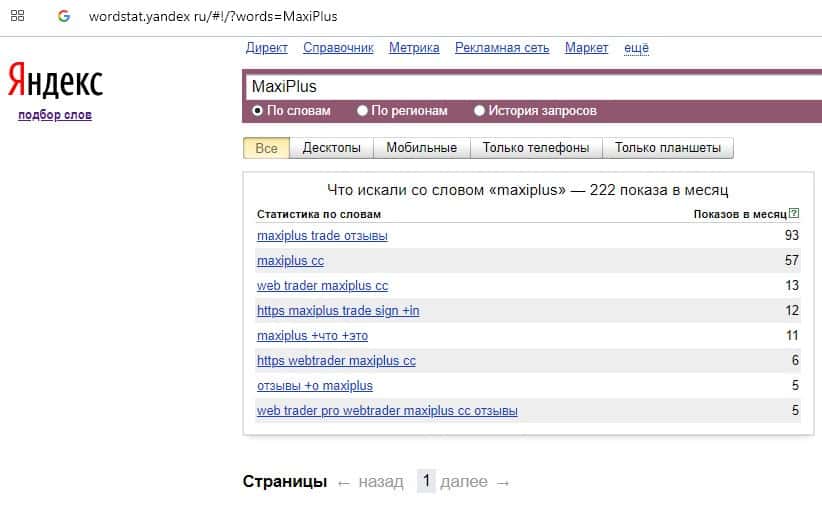Click the web trader maxiplus cc query

pos(322,286)
